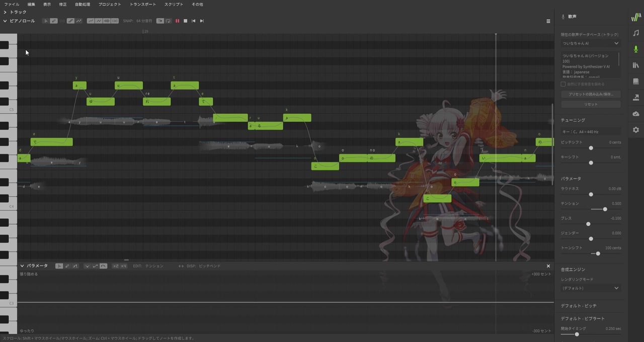Set parameter vertical zoom to x2
644x342 pixels.
[115, 266]
